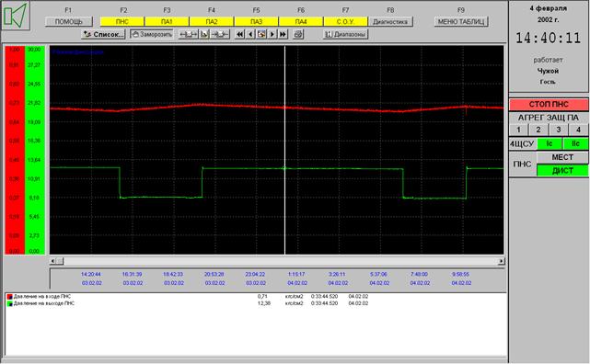Click the print icon in trend toolbar

[x=298, y=34]
